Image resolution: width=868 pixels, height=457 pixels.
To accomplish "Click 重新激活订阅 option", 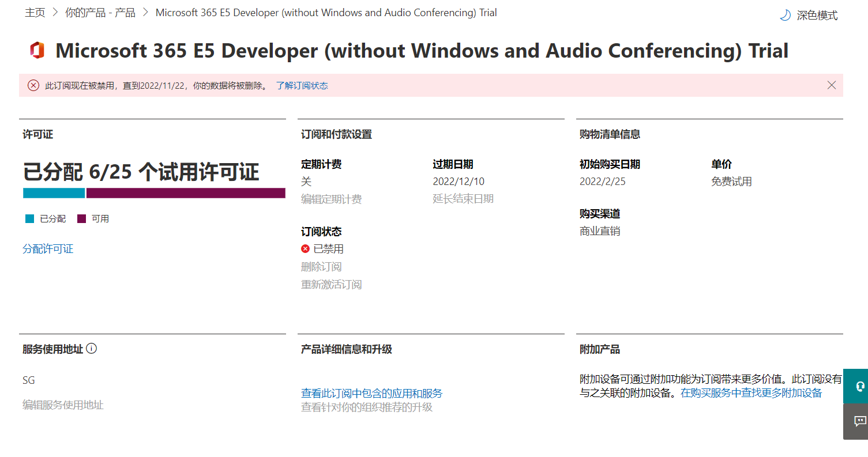I will [x=331, y=285].
